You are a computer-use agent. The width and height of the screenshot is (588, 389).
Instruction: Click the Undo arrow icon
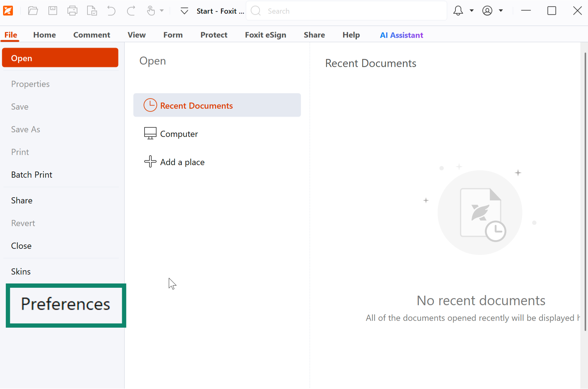tap(111, 11)
